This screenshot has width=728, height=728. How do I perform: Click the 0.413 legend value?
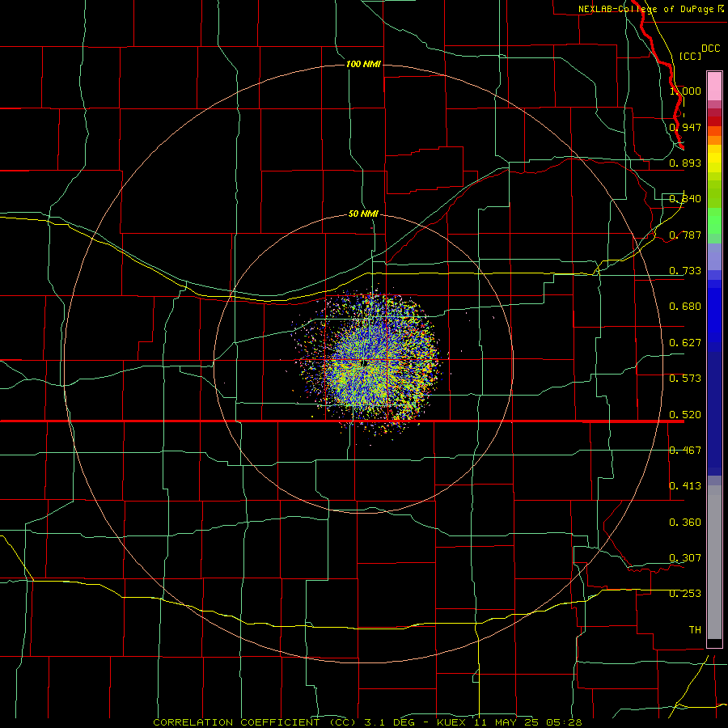click(685, 486)
